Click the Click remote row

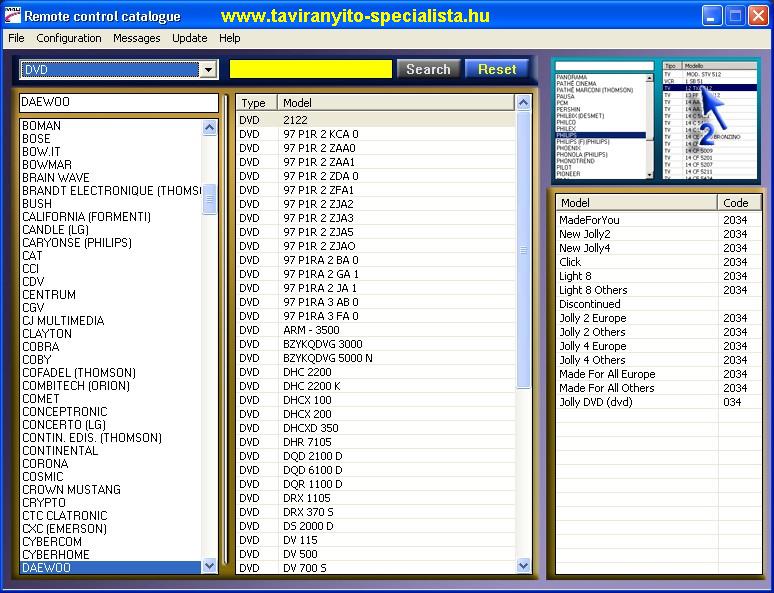(x=659, y=262)
